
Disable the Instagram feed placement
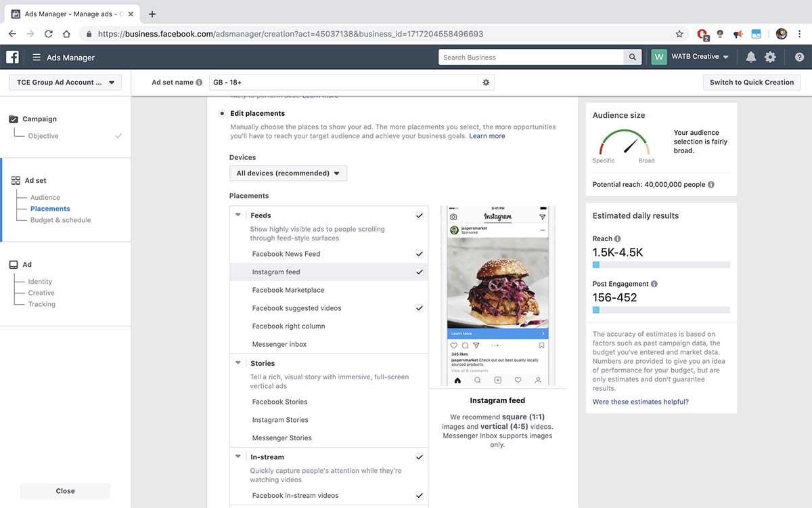[420, 272]
